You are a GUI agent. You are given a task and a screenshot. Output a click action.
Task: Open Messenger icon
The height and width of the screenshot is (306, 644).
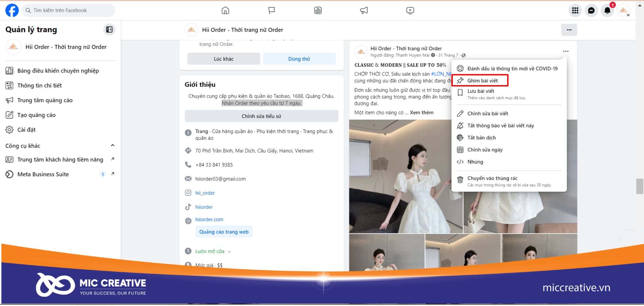point(591,11)
